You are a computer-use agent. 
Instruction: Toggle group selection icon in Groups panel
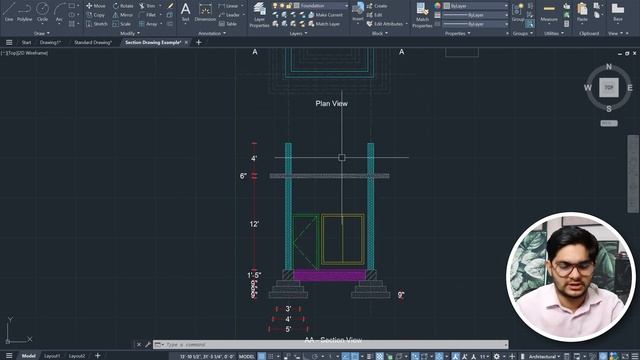pyautogui.click(x=529, y=24)
